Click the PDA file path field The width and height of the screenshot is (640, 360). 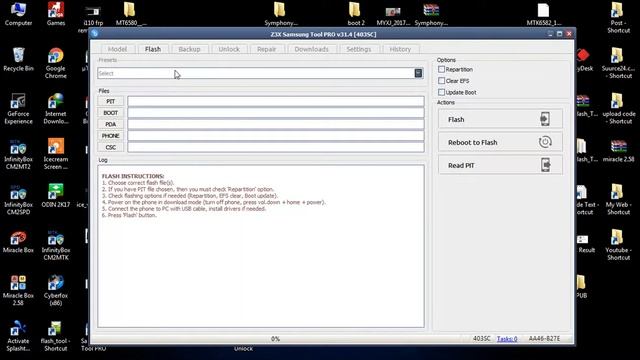coord(276,124)
